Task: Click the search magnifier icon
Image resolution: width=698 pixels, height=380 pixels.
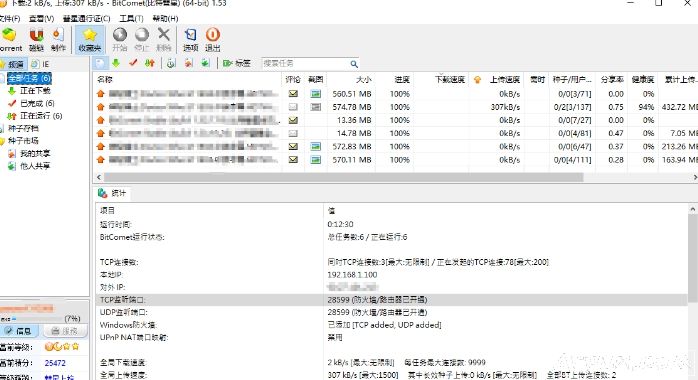Action: pyautogui.click(x=354, y=64)
